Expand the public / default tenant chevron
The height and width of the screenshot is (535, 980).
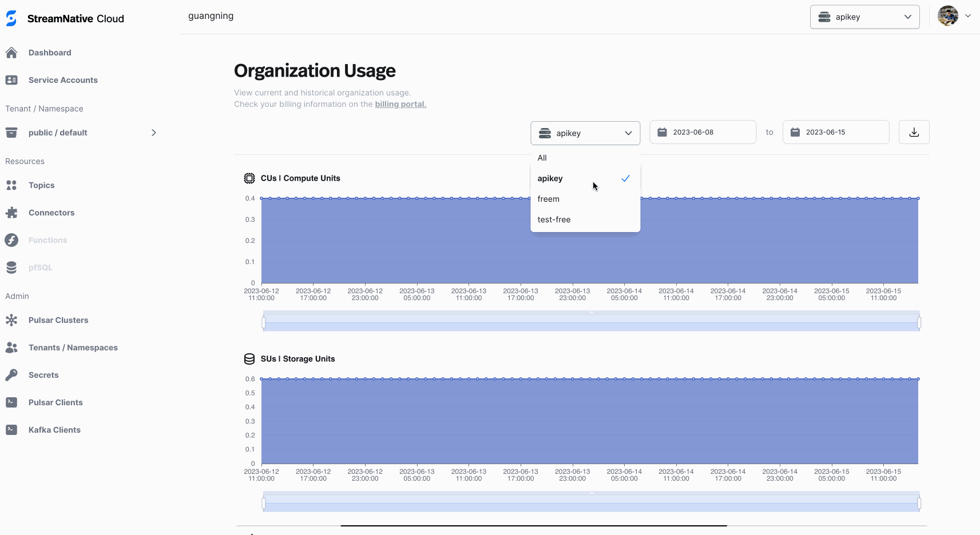[153, 132]
